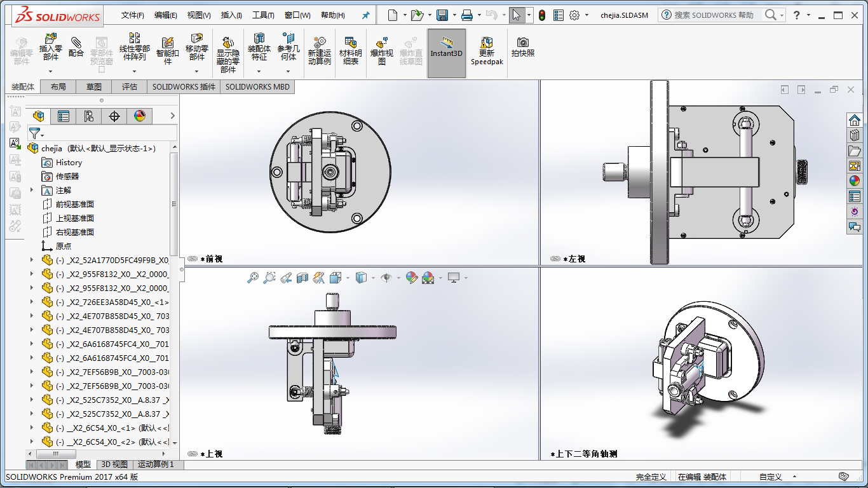The image size is (868, 488).
Task: Click 线性零部件阵列 linear pattern tool
Action: 135,48
